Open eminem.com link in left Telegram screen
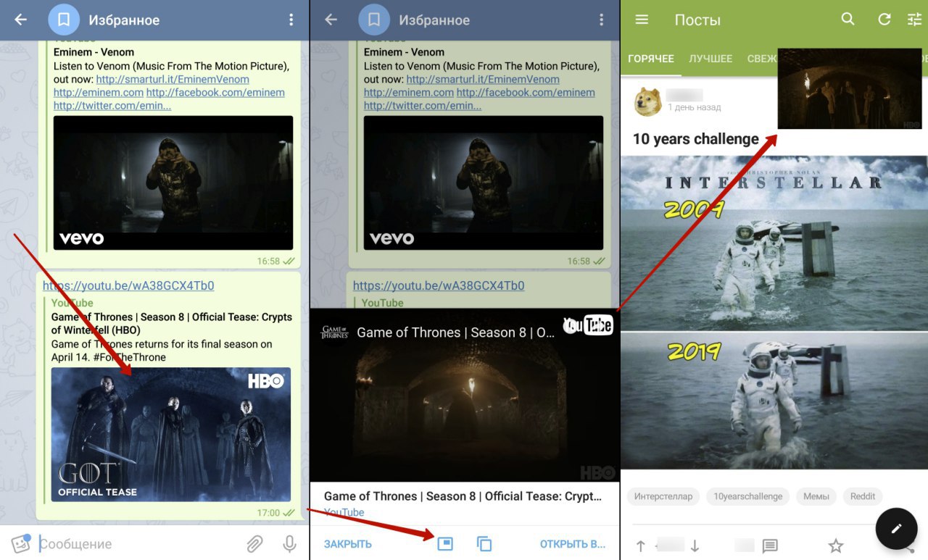This screenshot has height=560, width=928. click(99, 93)
